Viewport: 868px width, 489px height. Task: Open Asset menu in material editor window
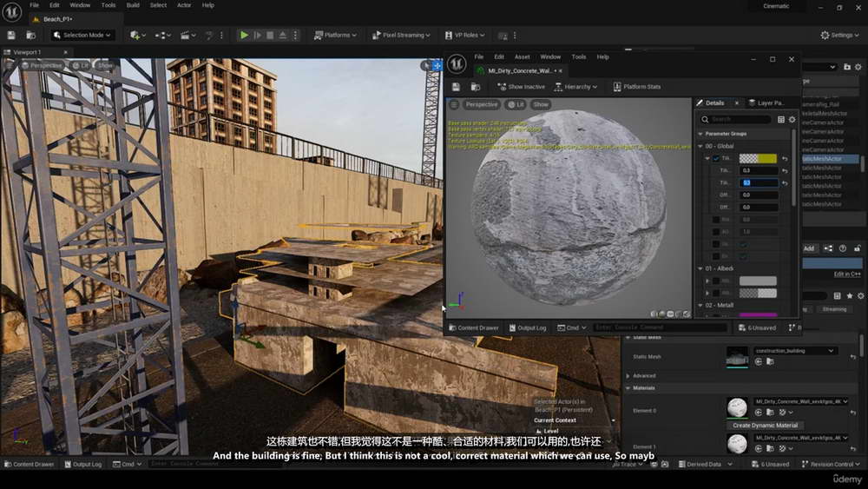click(522, 56)
